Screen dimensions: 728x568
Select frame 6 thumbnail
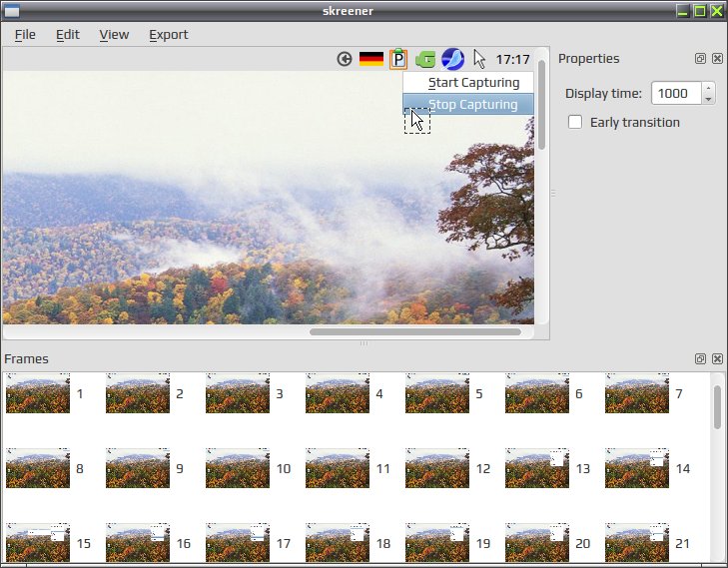[x=536, y=393]
